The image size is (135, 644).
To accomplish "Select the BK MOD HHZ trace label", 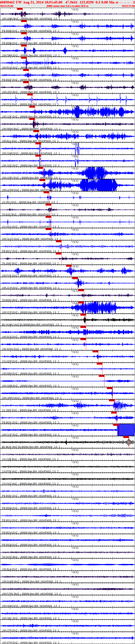I will click(31, 447).
